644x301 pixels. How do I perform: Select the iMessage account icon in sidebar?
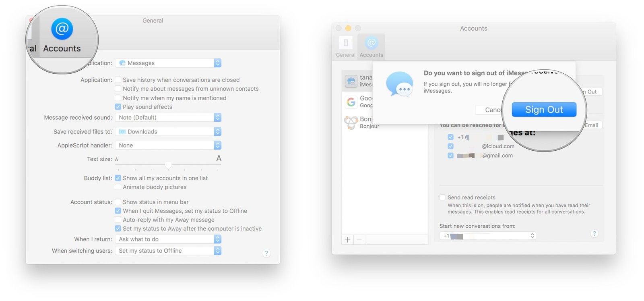click(x=351, y=81)
